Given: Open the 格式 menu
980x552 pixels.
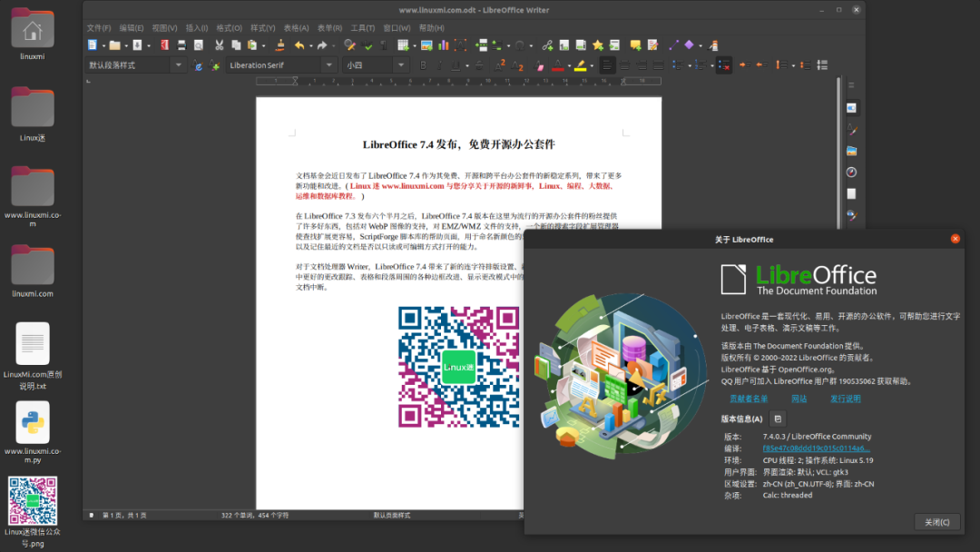Looking at the screenshot, I should point(230,27).
